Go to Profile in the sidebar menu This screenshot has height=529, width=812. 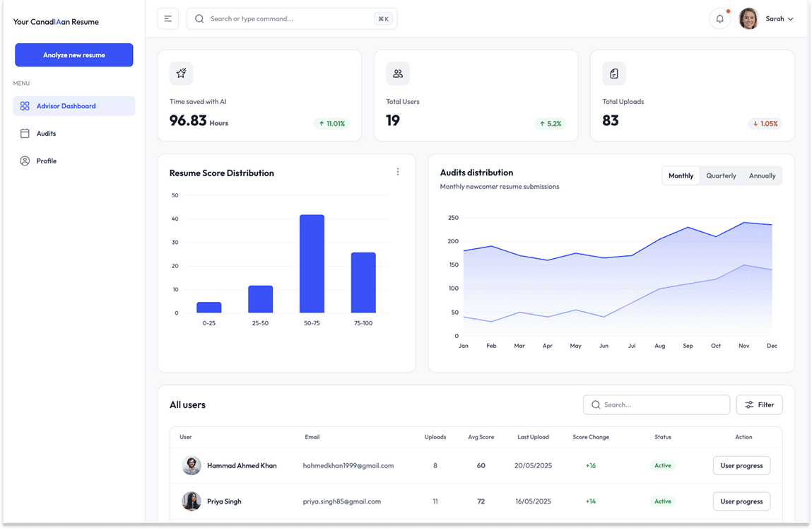47,161
